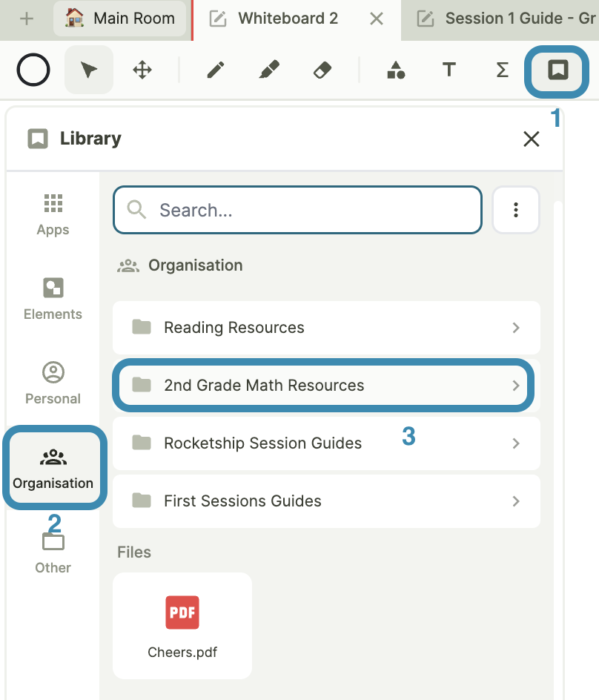Open the Library panel icon
Screen dimensions: 599x700
click(x=555, y=70)
